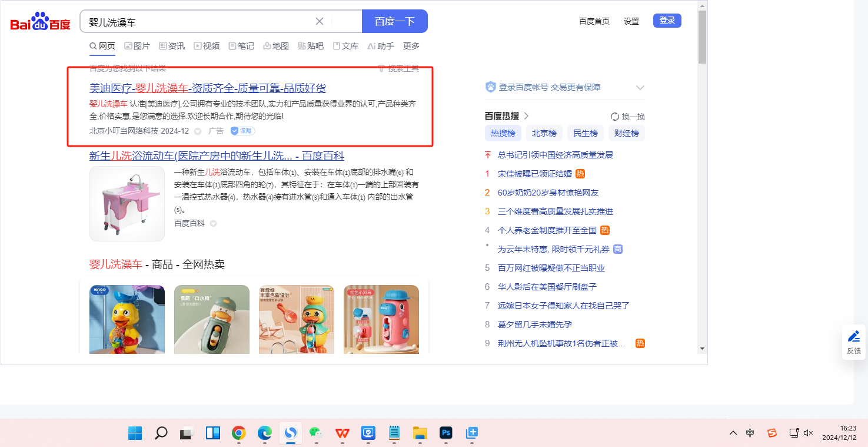
Task: Expand dropdown arrow beside 北京小叮当网络科技 2024-12
Action: (x=198, y=131)
